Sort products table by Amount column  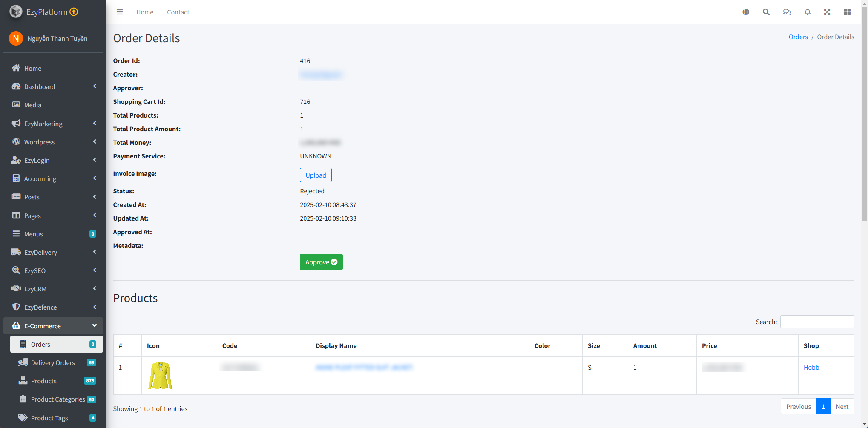point(662,345)
